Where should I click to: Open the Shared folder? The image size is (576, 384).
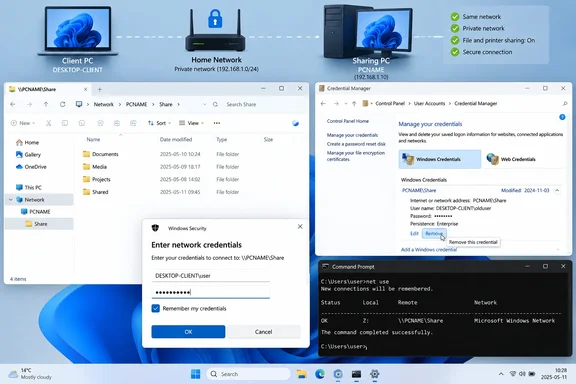[96, 192]
